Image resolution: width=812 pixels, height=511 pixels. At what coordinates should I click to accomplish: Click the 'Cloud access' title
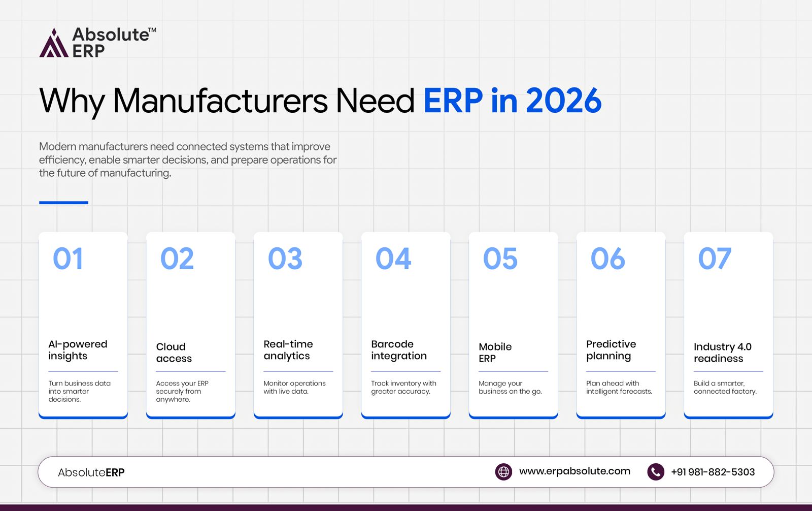tap(174, 353)
